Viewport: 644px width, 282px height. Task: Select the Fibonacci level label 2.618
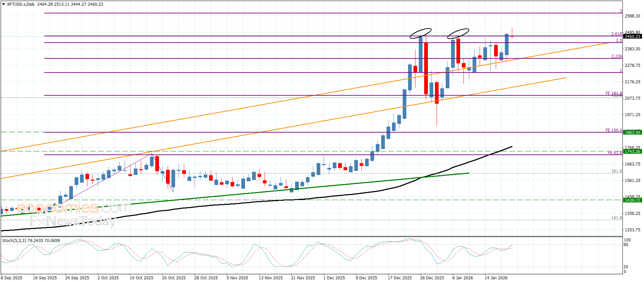click(616, 34)
